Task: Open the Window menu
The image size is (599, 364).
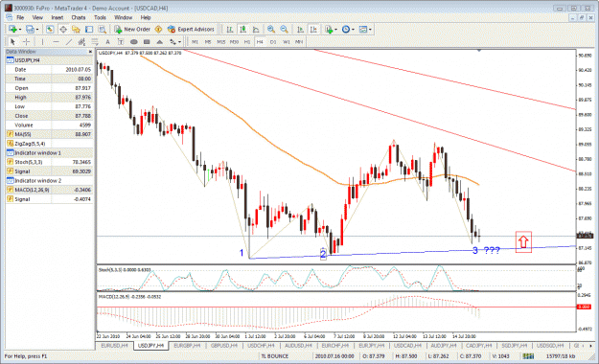Action: pyautogui.click(x=123, y=17)
